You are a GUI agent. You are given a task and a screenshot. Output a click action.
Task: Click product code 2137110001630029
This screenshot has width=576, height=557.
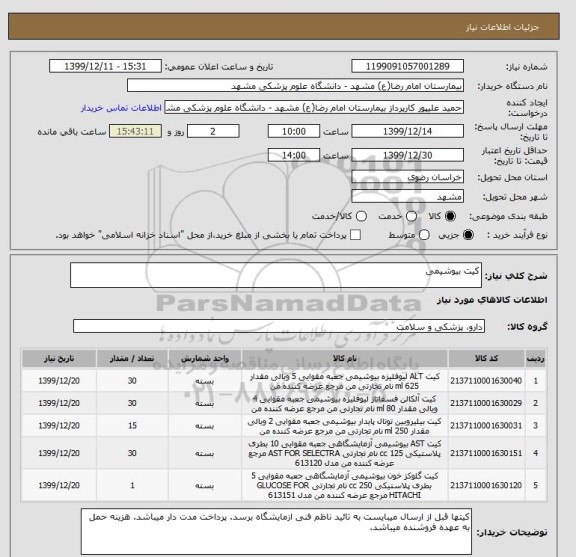pyautogui.click(x=486, y=403)
